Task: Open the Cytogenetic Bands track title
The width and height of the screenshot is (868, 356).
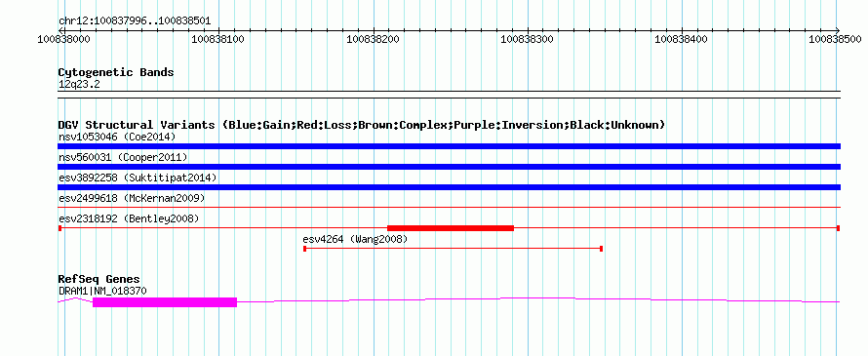Action: pos(116,72)
